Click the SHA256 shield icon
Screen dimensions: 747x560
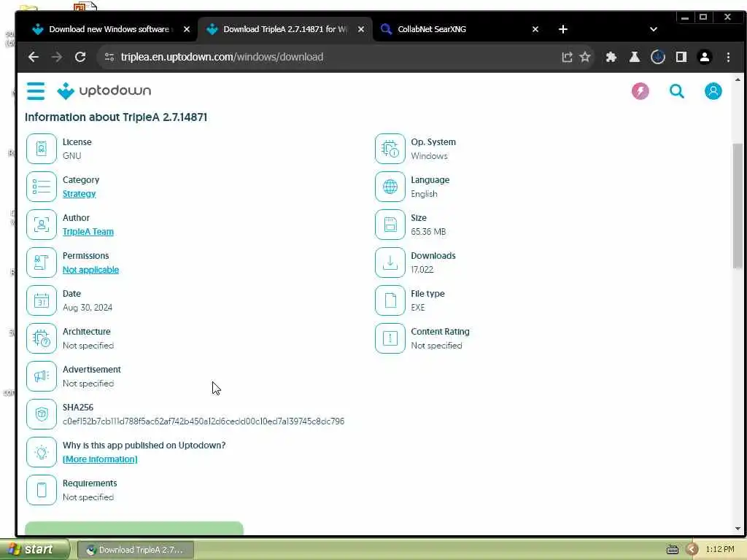42,414
